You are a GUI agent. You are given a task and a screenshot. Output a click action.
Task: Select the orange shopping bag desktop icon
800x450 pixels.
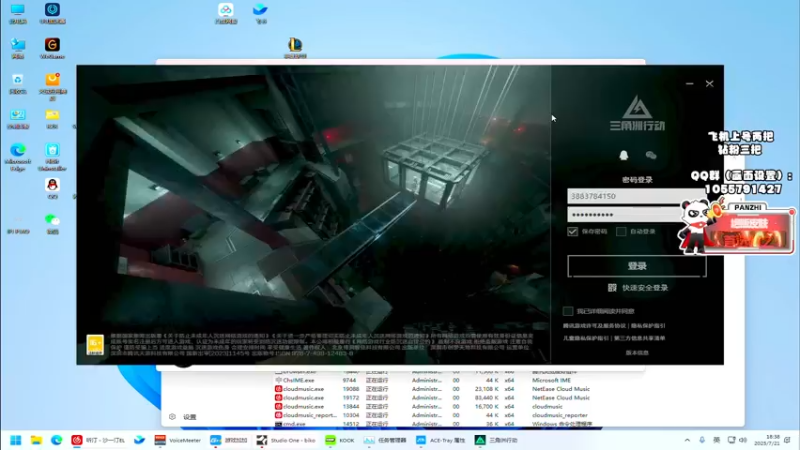[x=52, y=87]
